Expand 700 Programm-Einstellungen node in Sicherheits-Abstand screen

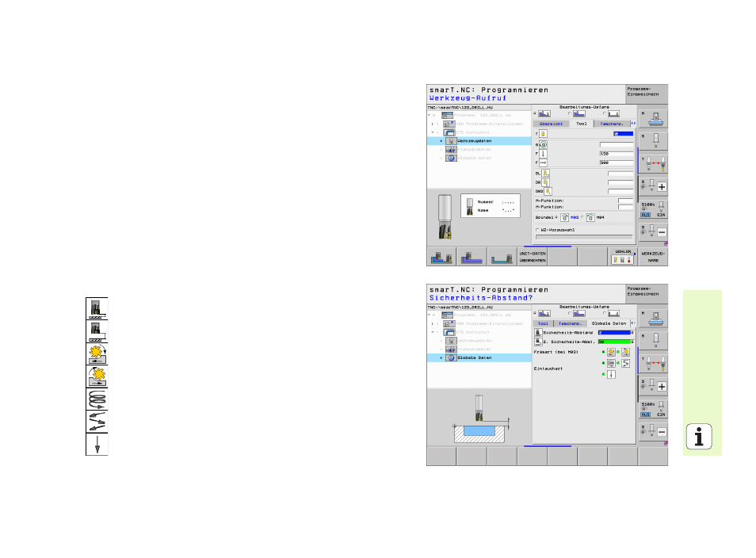pos(433,323)
